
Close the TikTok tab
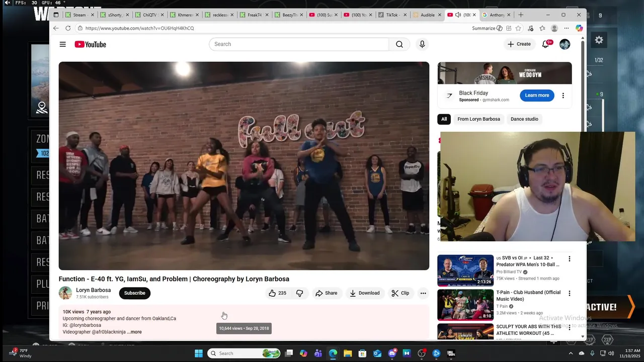pos(405,15)
